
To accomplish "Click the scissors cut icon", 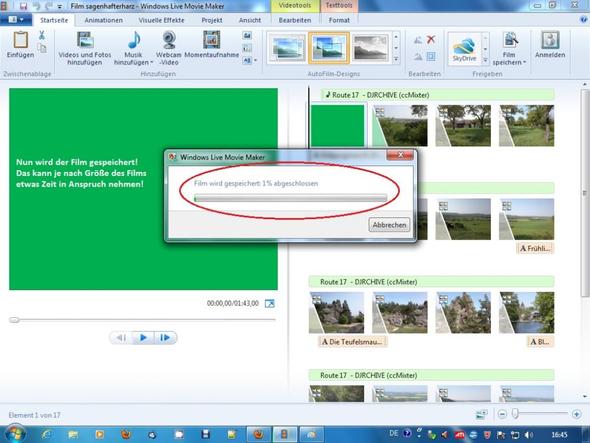I will pos(42,35).
